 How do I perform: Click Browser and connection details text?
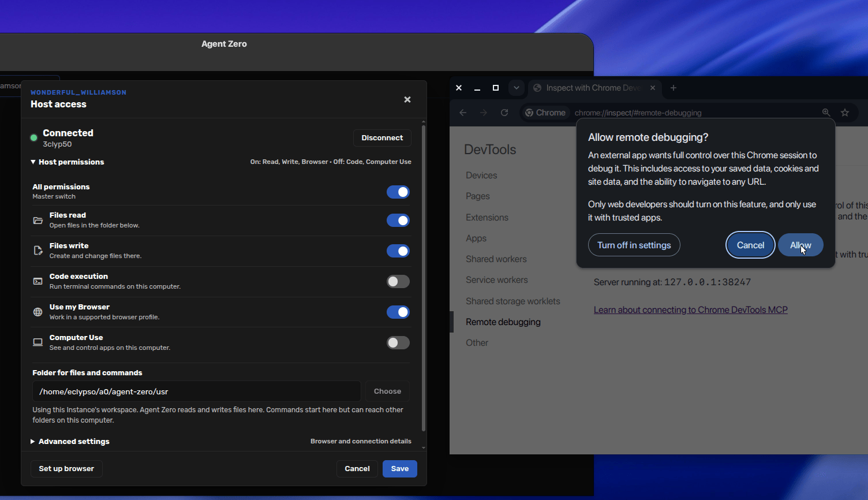[x=361, y=441]
